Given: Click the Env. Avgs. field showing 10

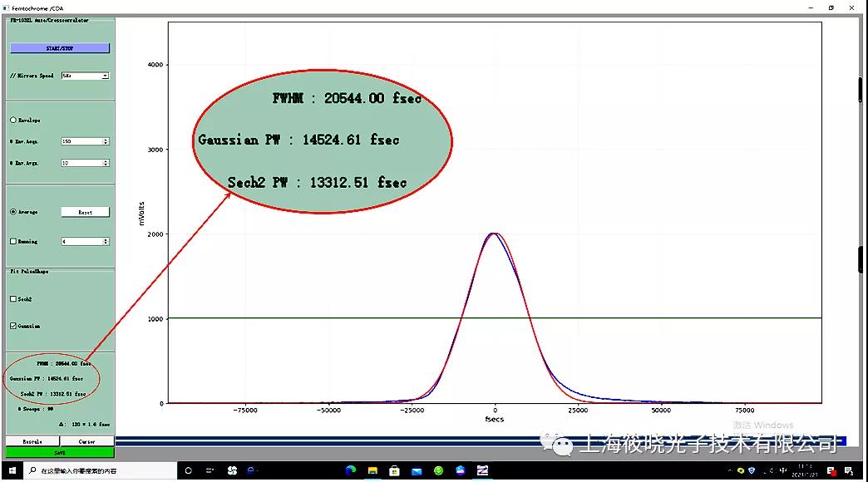Looking at the screenshot, I should [x=86, y=163].
